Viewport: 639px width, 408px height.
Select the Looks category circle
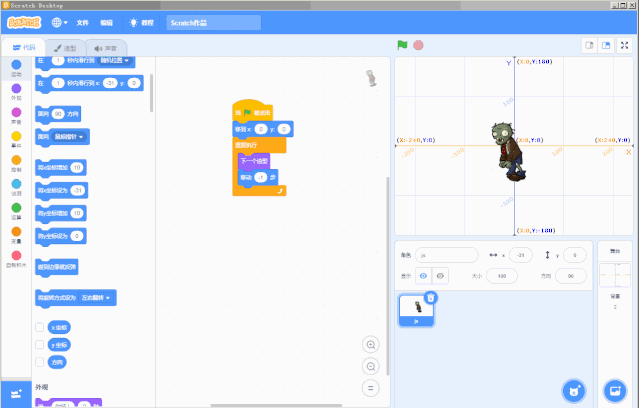16,88
